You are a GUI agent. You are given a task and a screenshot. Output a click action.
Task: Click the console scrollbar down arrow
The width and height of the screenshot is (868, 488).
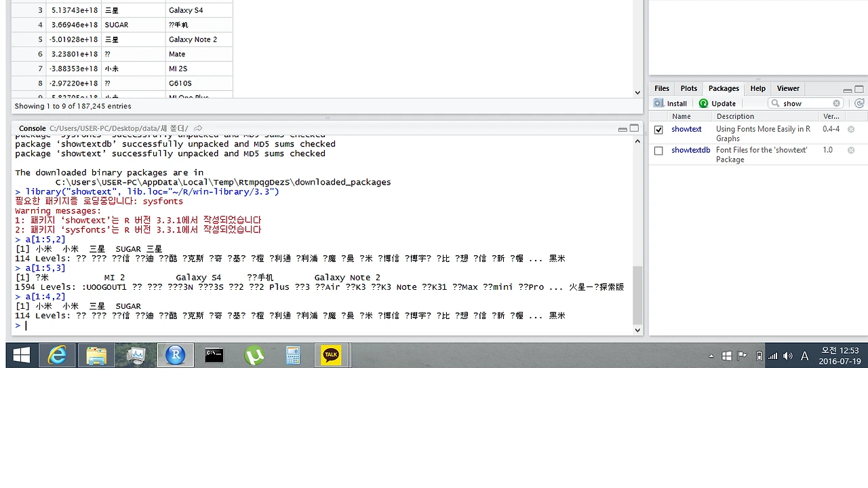tap(637, 331)
